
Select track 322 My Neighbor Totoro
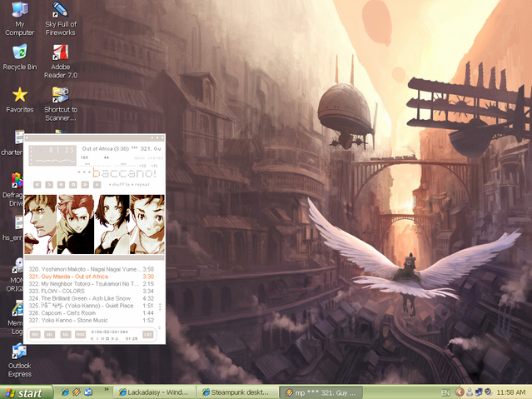pyautogui.click(x=92, y=284)
